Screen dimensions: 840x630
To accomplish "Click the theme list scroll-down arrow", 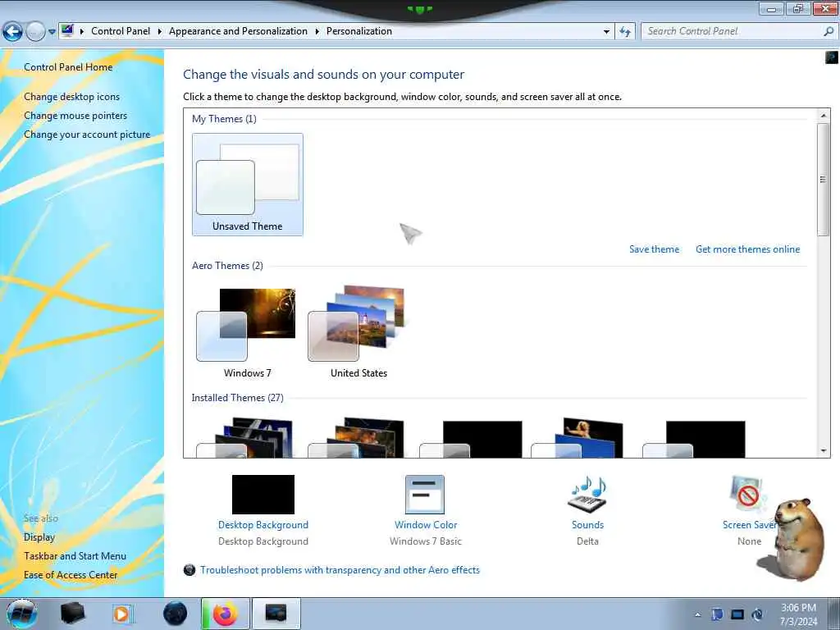I will coord(824,451).
